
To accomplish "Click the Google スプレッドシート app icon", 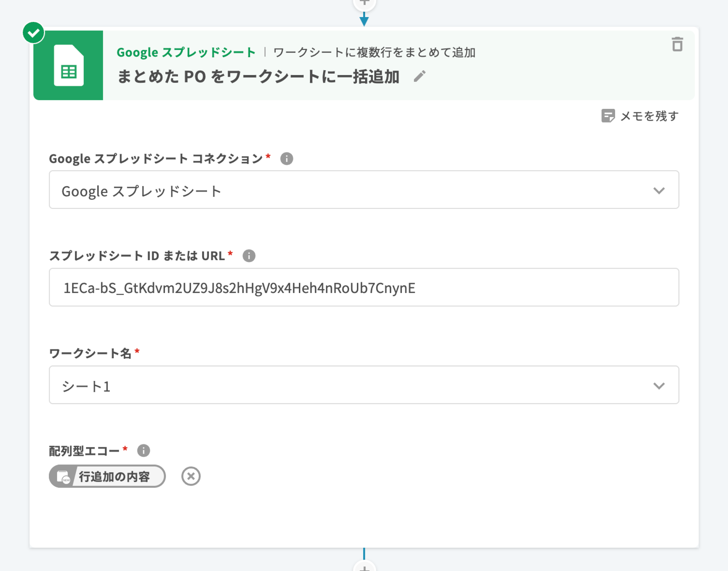I will click(x=68, y=65).
